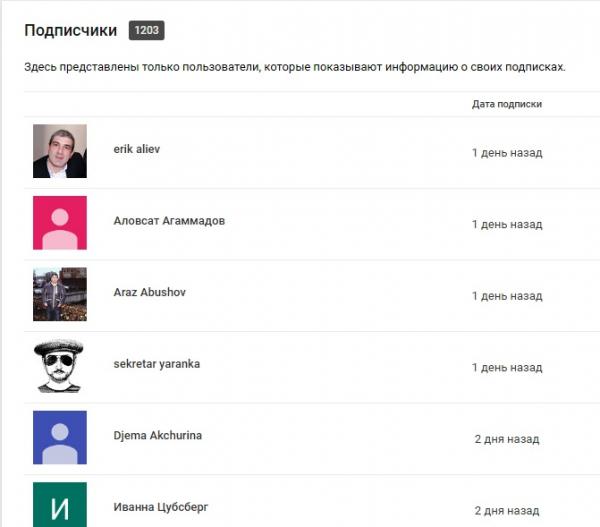The image size is (600, 527).
Task: Sort by the 'Дата подписки' column header
Action: (x=507, y=104)
